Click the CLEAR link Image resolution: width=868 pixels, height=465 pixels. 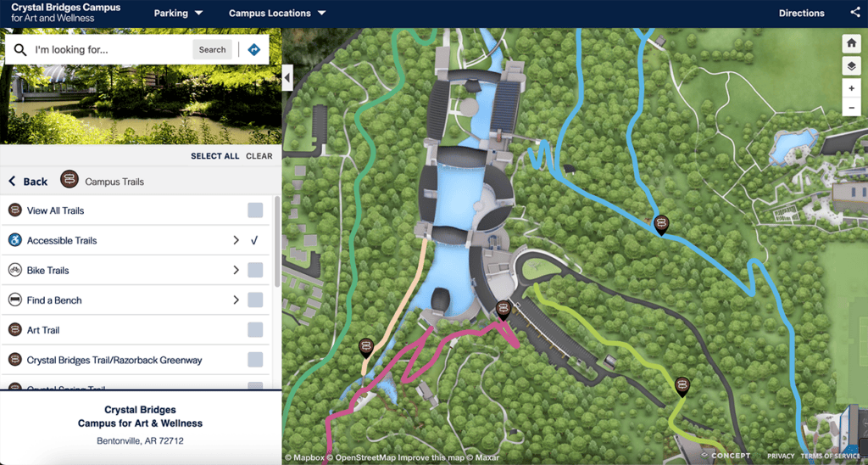tap(259, 156)
